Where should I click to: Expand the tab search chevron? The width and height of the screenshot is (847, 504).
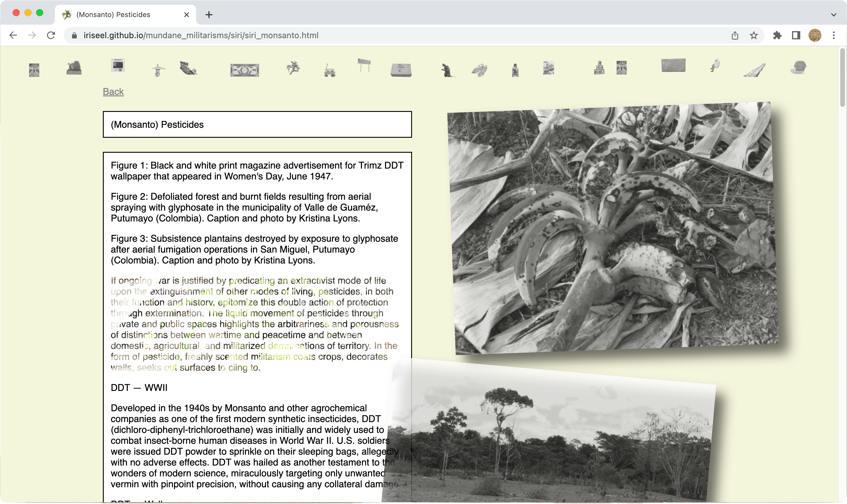click(833, 15)
